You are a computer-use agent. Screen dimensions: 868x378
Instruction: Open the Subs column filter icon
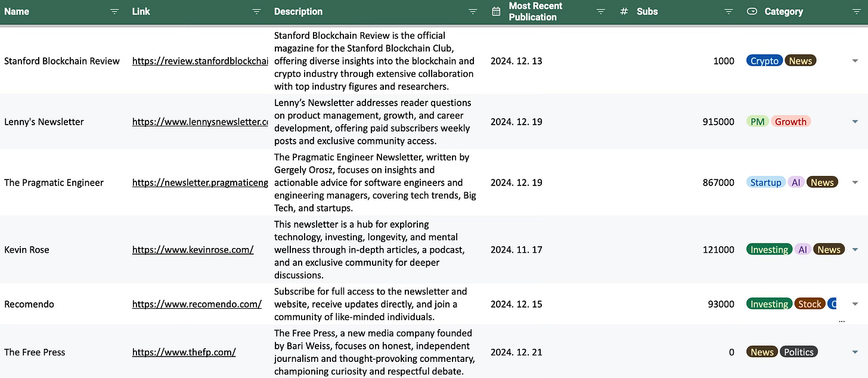[728, 11]
